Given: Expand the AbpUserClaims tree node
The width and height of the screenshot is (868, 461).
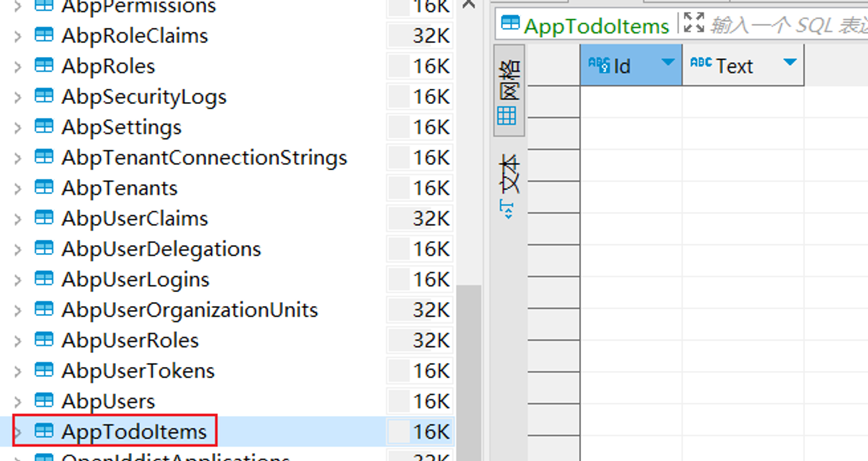Looking at the screenshot, I should point(18,219).
